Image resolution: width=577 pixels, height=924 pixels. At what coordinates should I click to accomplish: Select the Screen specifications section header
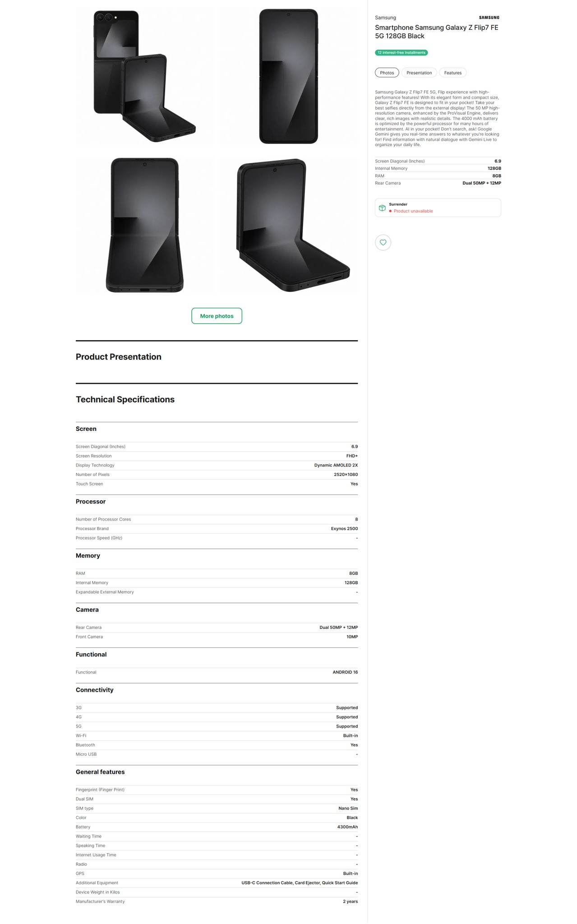point(86,429)
